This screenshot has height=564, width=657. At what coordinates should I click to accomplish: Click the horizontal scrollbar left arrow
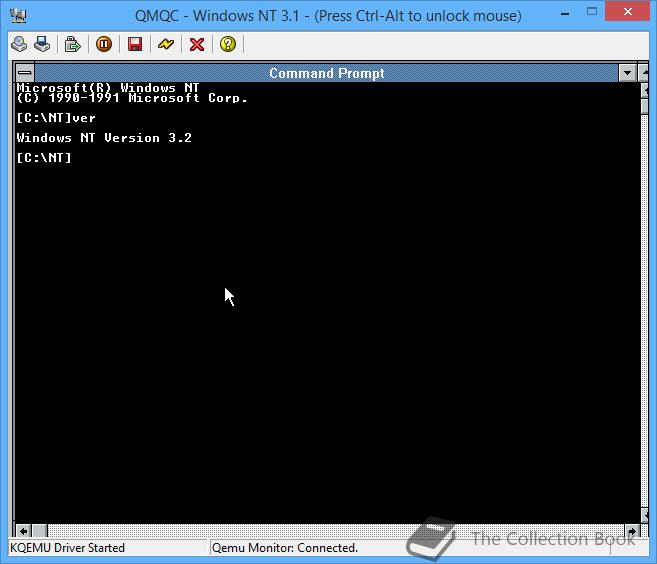23,531
